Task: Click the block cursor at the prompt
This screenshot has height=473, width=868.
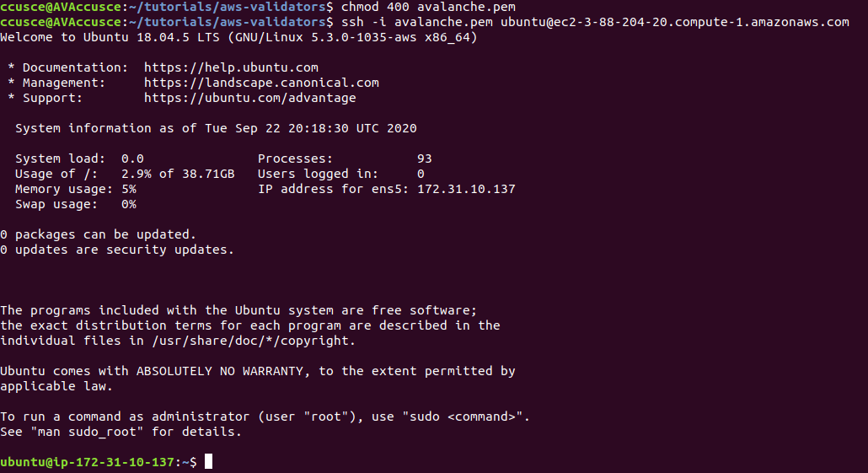Action: (x=208, y=462)
